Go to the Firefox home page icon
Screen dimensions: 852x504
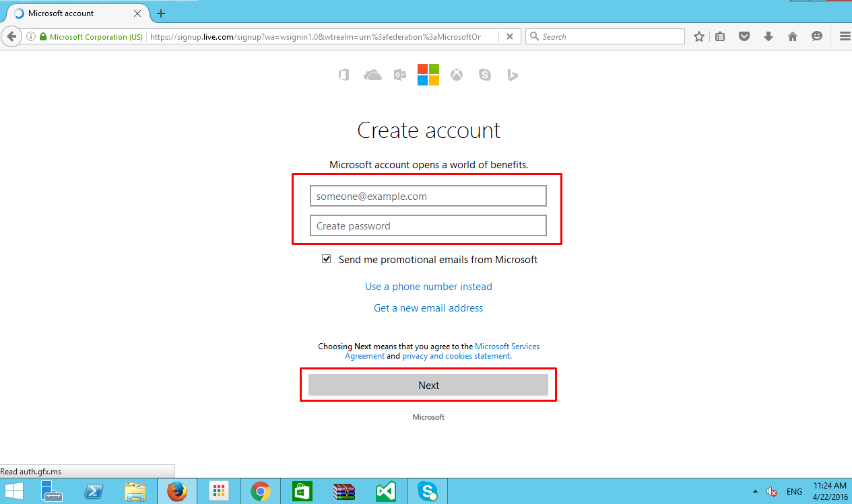coord(793,37)
